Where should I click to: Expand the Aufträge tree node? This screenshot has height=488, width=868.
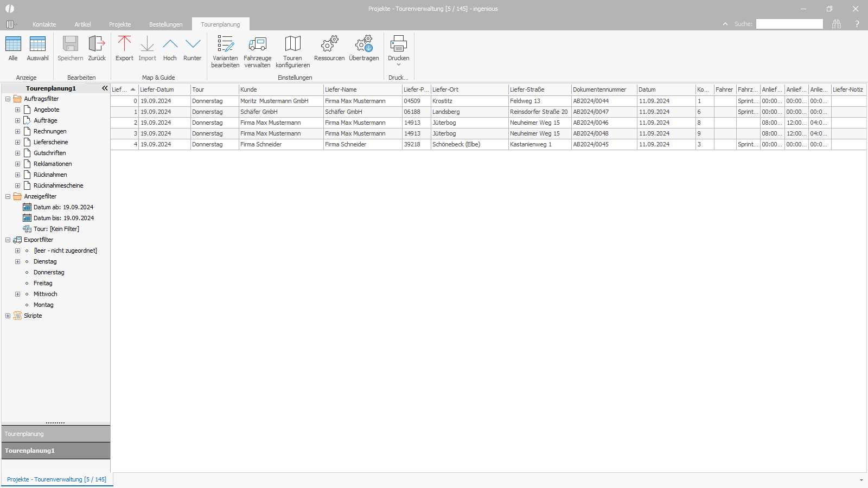tap(17, 120)
